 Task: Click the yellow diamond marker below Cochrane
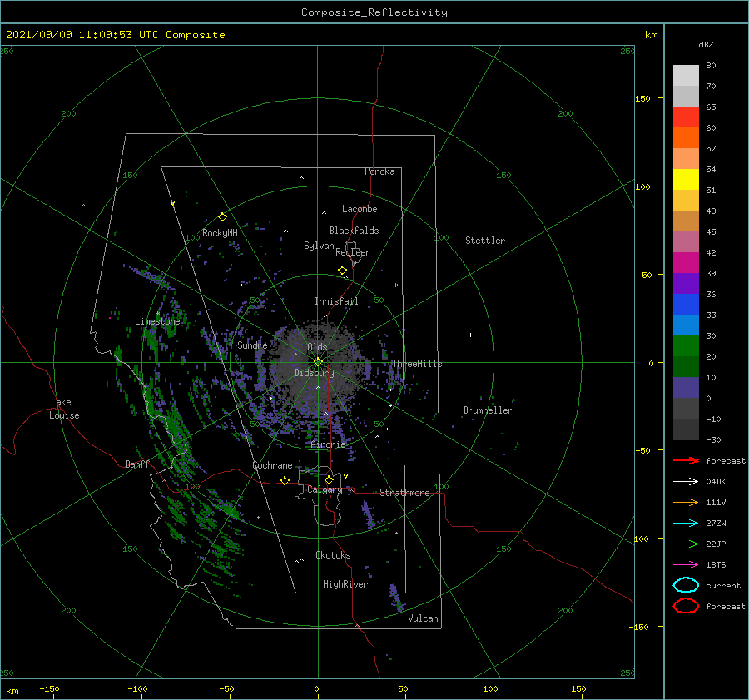click(x=285, y=480)
